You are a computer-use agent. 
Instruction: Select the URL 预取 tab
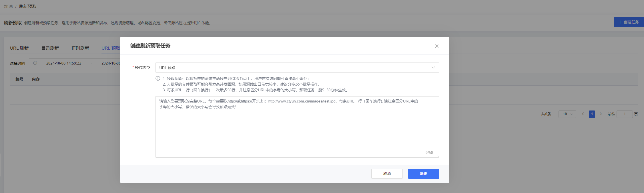pyautogui.click(x=111, y=48)
